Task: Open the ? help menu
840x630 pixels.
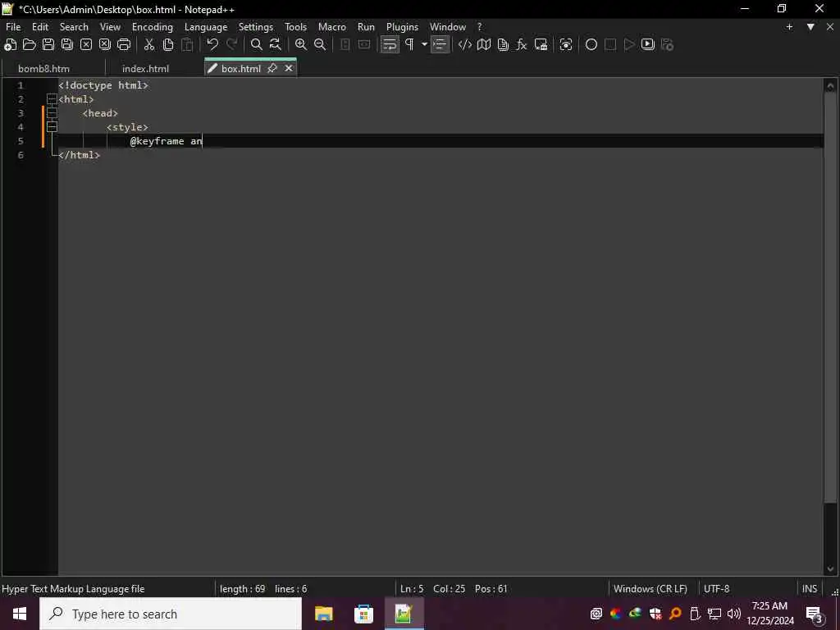Action: coord(479,27)
